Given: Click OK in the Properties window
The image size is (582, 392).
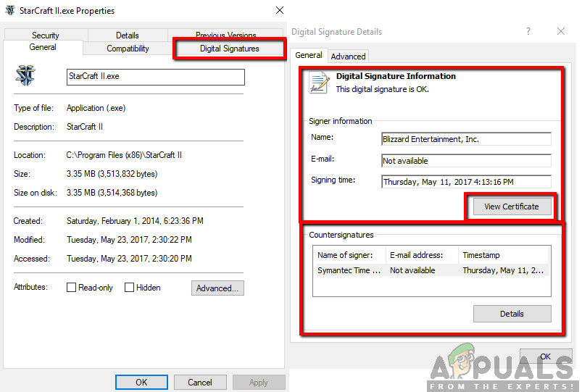Looking at the screenshot, I should (x=141, y=382).
